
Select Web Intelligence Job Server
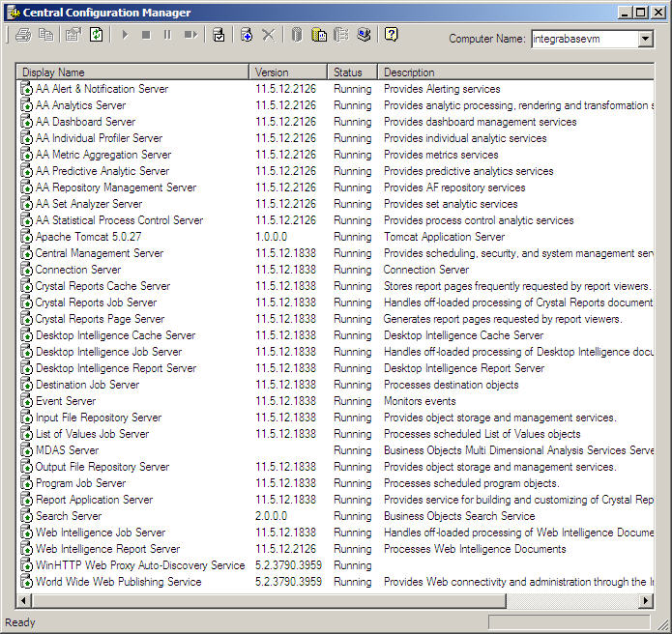tap(101, 533)
